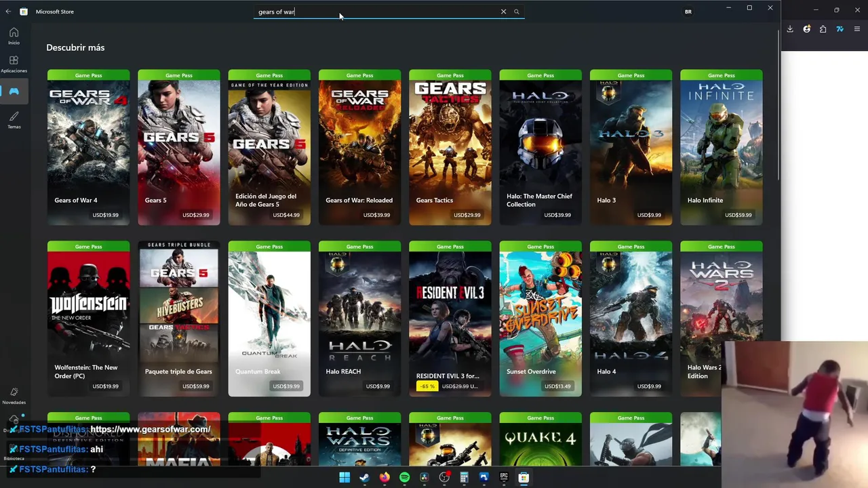Click the -65% discount badge on Resident Evil 3

[427, 386]
